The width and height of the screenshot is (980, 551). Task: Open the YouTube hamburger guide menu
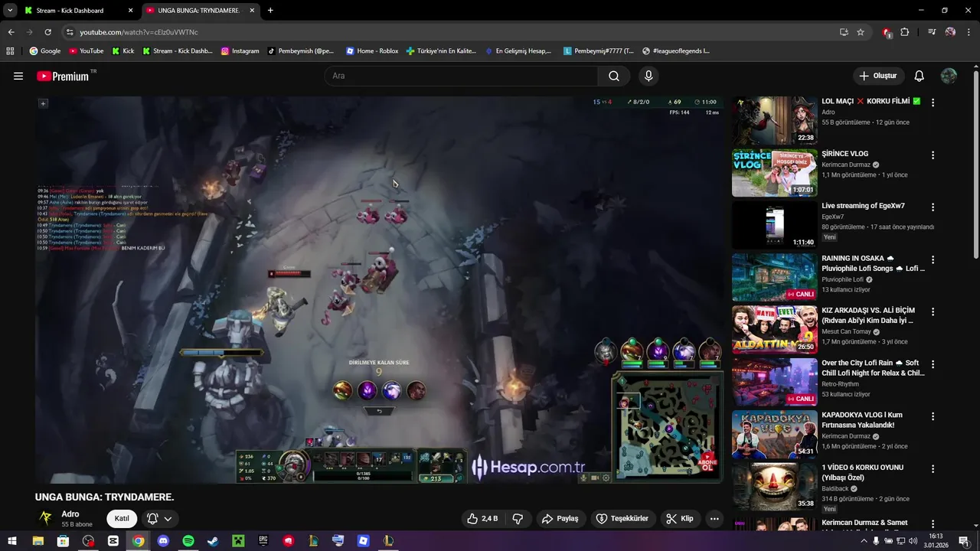[18, 76]
